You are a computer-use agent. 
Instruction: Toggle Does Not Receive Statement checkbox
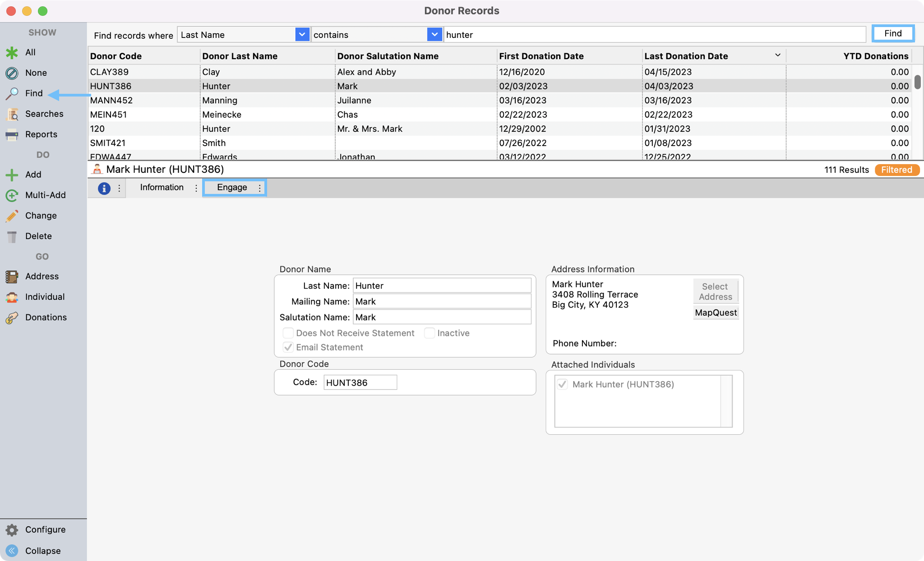(x=288, y=333)
